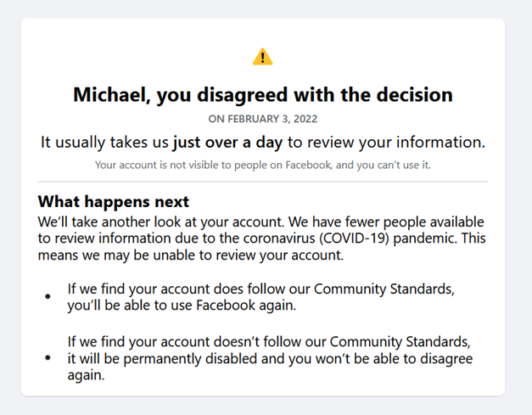532x415 pixels.
Task: Click the 'What happens next' heading
Action: click(x=114, y=202)
